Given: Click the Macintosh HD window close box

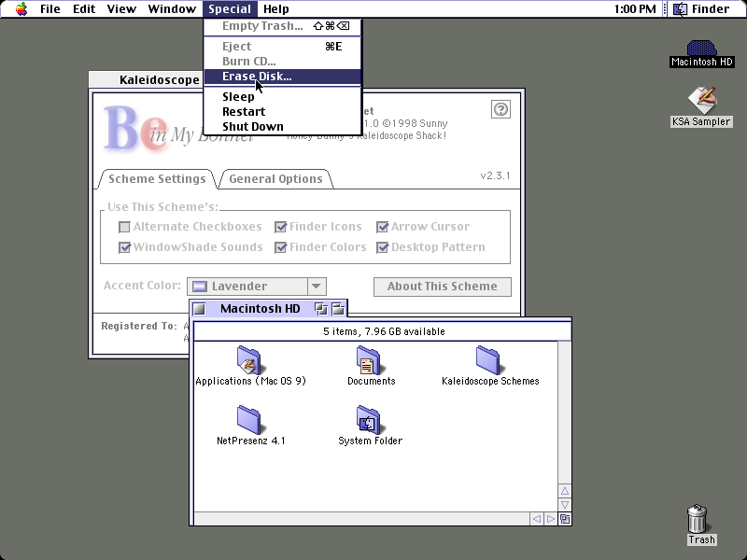Looking at the screenshot, I should click(x=199, y=309).
